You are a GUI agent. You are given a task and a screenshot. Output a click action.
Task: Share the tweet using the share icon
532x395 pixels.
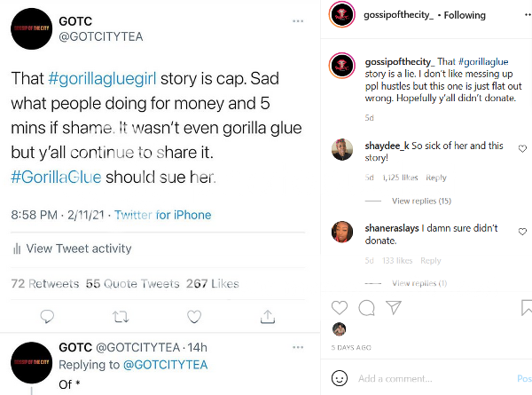[268, 316]
